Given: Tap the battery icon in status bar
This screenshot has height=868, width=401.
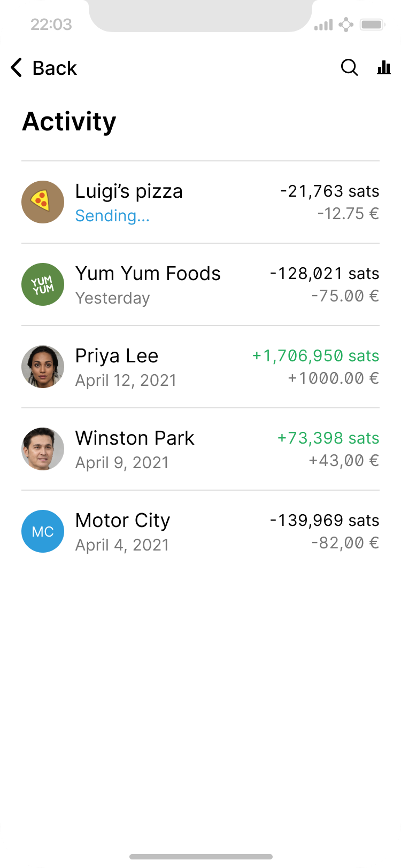Looking at the screenshot, I should (x=373, y=25).
